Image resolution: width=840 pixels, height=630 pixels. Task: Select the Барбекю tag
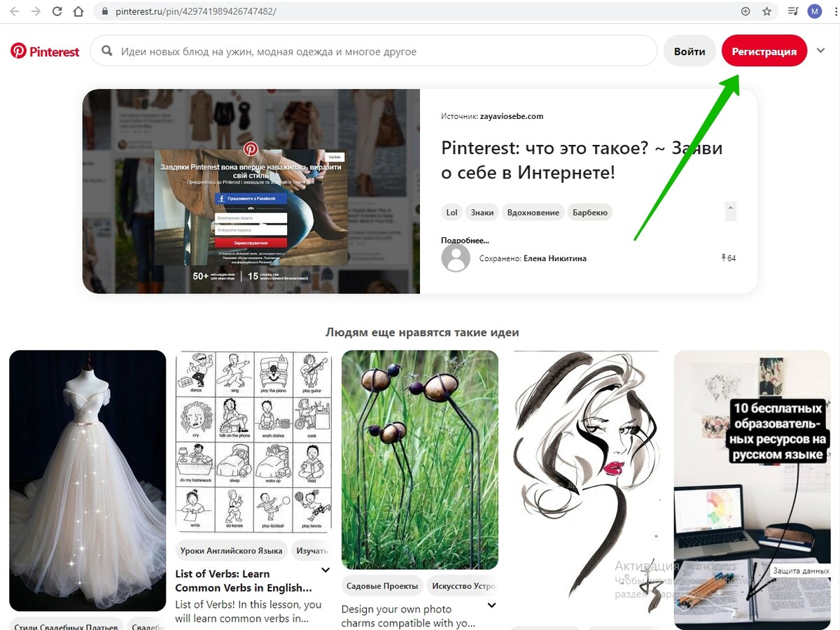(x=590, y=212)
